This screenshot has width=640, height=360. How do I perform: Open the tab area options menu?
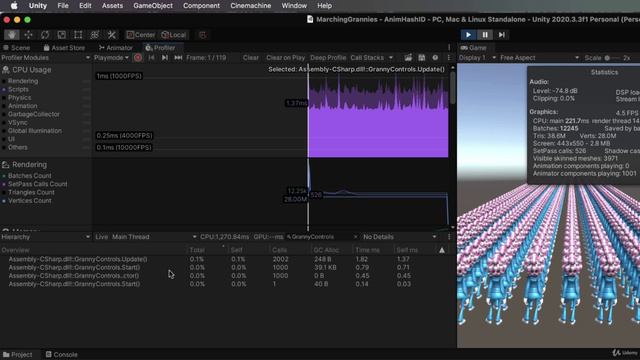(x=449, y=47)
